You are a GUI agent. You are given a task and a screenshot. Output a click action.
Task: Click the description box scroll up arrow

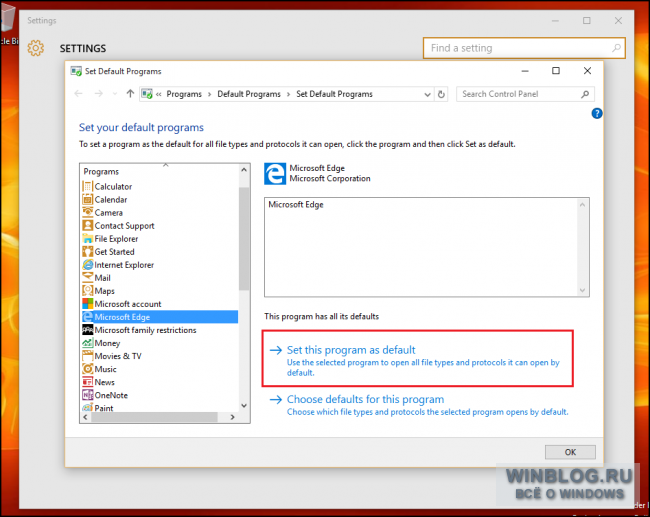(x=582, y=205)
